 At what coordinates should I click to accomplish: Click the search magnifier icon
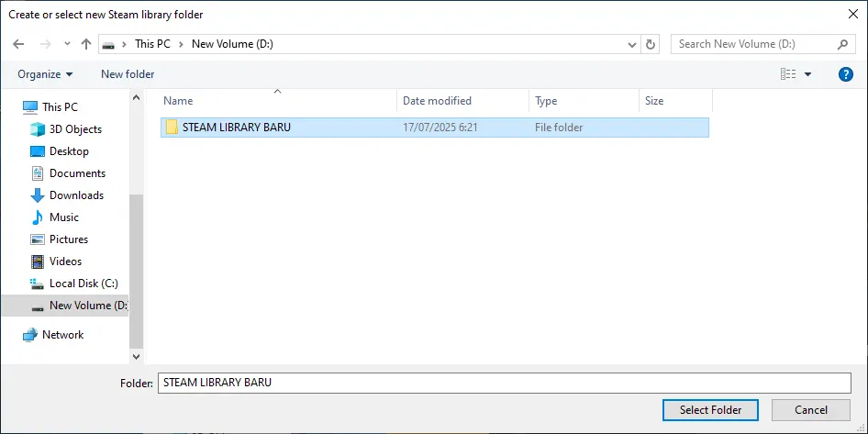pyautogui.click(x=842, y=44)
